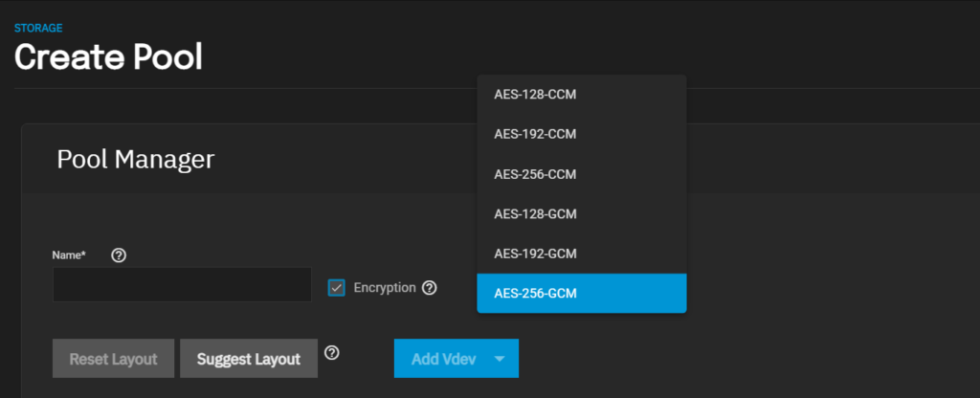Click the Name* field label
The image size is (980, 398).
(69, 254)
